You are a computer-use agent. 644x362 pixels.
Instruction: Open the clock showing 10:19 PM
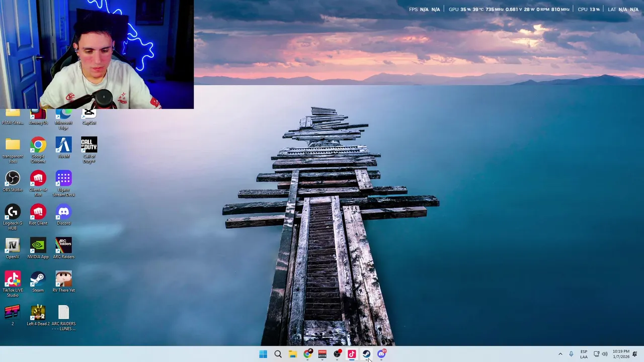tap(621, 354)
